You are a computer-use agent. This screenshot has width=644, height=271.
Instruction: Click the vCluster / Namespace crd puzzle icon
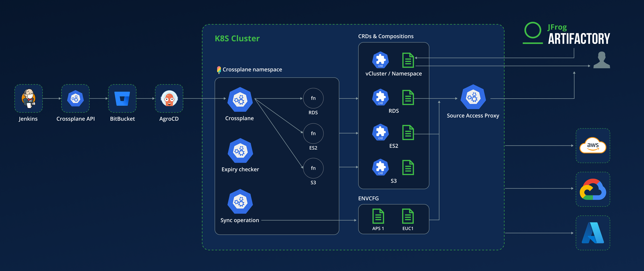click(380, 60)
